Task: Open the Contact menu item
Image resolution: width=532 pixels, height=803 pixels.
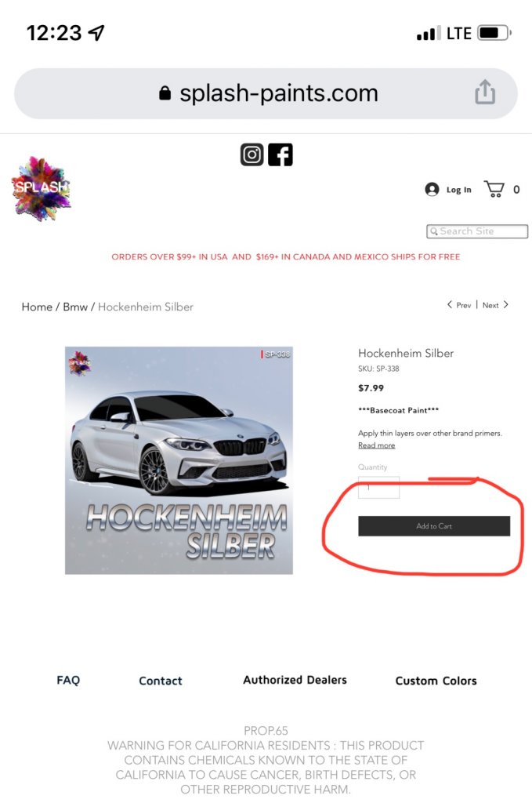Action: [161, 681]
